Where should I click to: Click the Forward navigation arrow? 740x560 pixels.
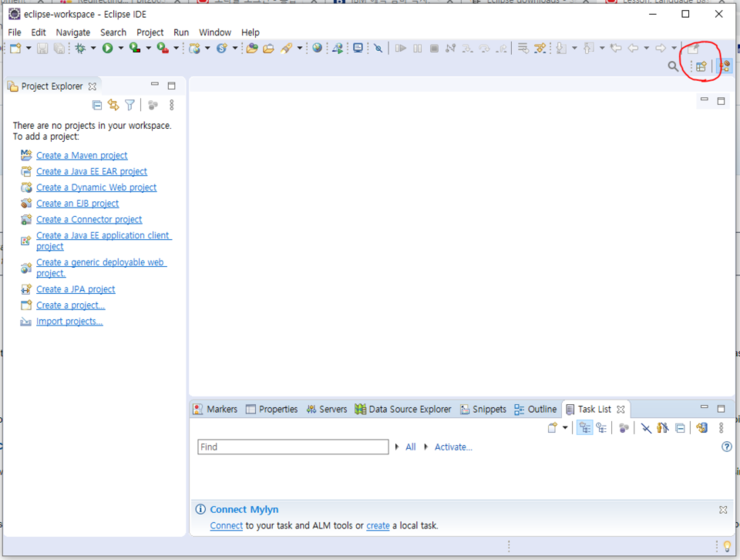[x=661, y=48]
